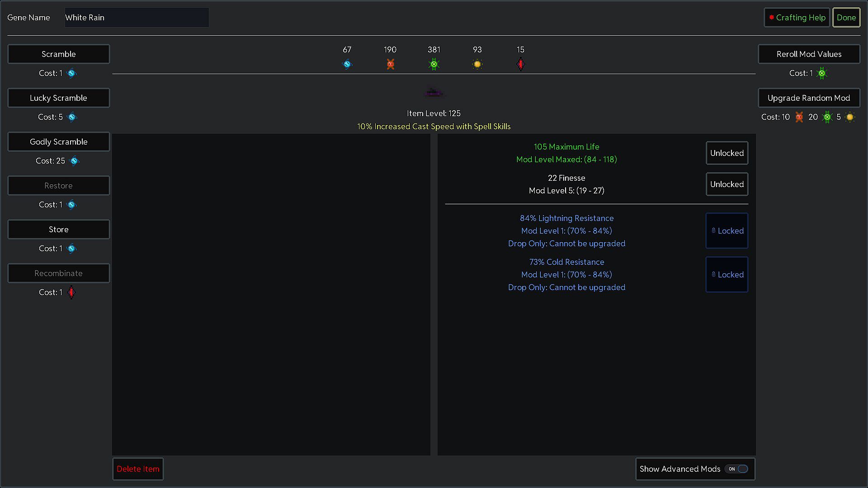
Task: Click the red crystal icon showing 15
Action: (x=520, y=64)
